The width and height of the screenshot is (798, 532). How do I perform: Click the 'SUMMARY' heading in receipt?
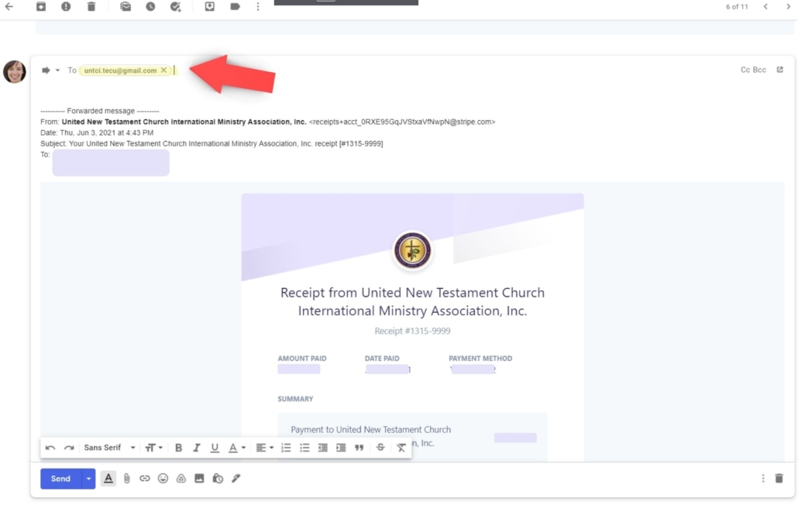[x=295, y=400]
